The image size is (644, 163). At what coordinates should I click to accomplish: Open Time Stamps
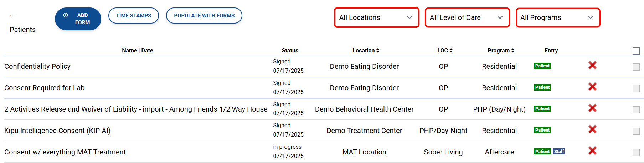(x=134, y=16)
